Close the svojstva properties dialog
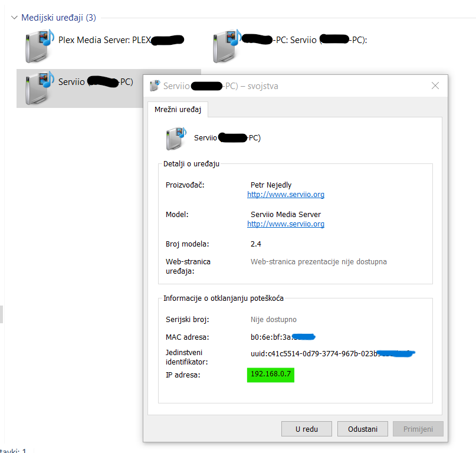 [435, 86]
